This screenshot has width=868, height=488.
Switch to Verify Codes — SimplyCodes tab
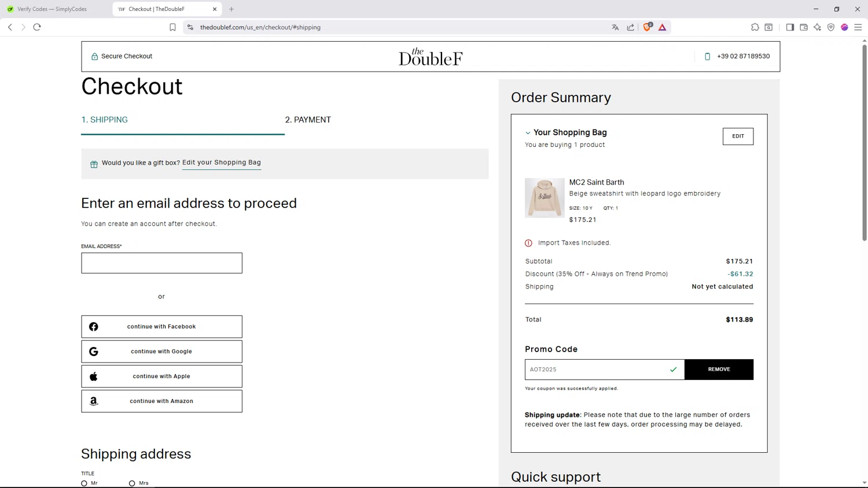(52, 9)
